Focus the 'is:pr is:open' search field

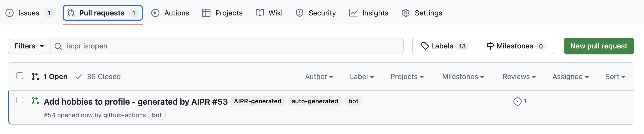coord(227,46)
